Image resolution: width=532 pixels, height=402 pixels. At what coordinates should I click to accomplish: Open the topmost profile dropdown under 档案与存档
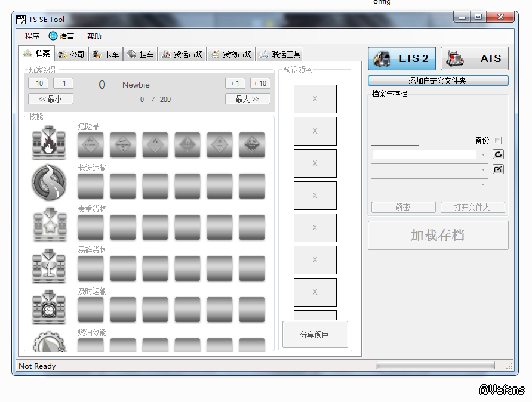(430, 154)
